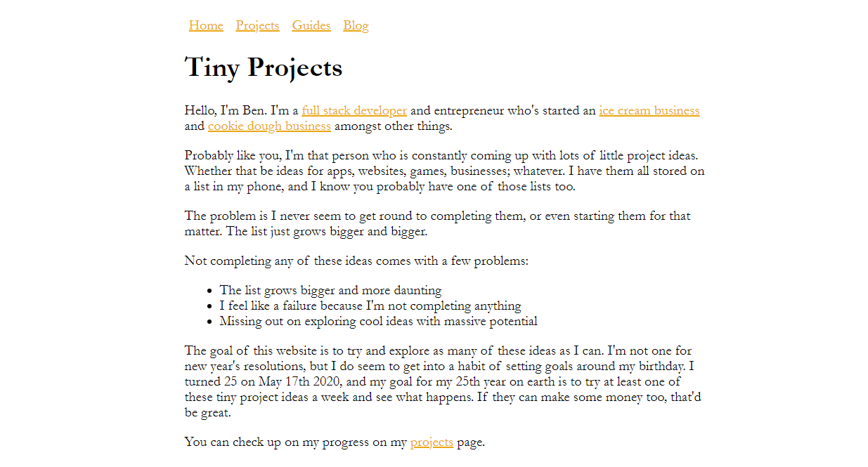Click the bullet dot beside 'Missing out on exploring'
The image size is (868, 467).
(210, 322)
